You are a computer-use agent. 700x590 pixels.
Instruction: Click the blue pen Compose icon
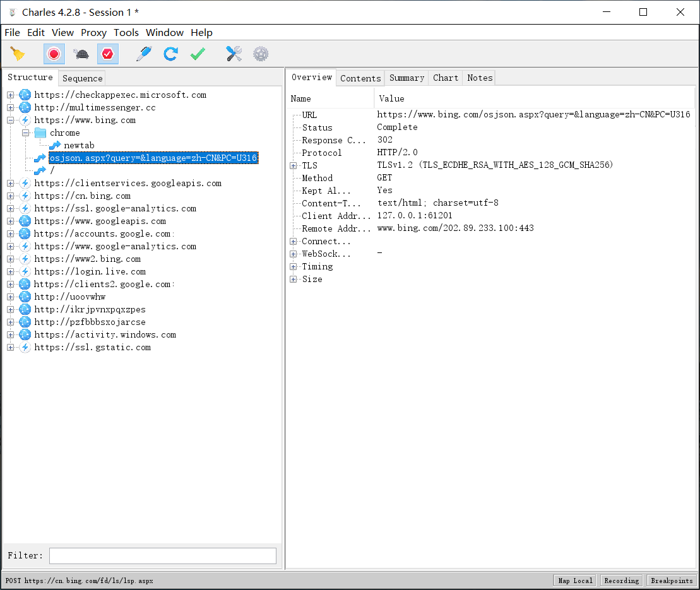[x=144, y=54]
